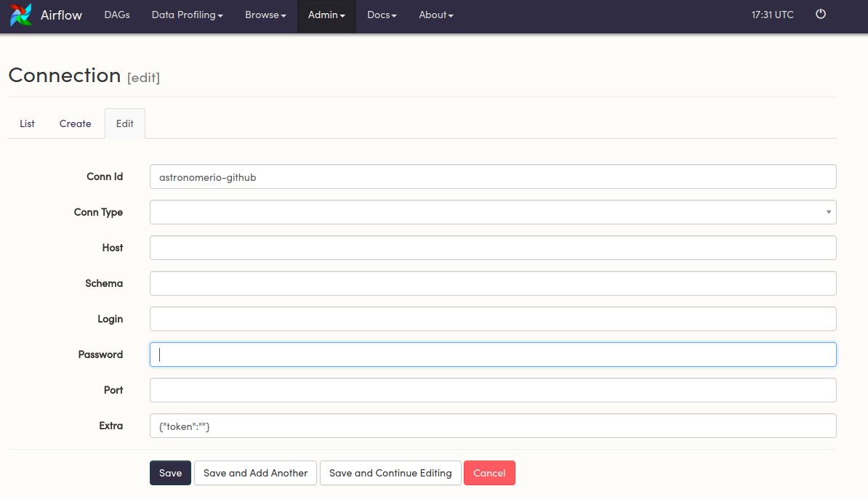Switch to the List tab
868x499 pixels.
coord(27,123)
